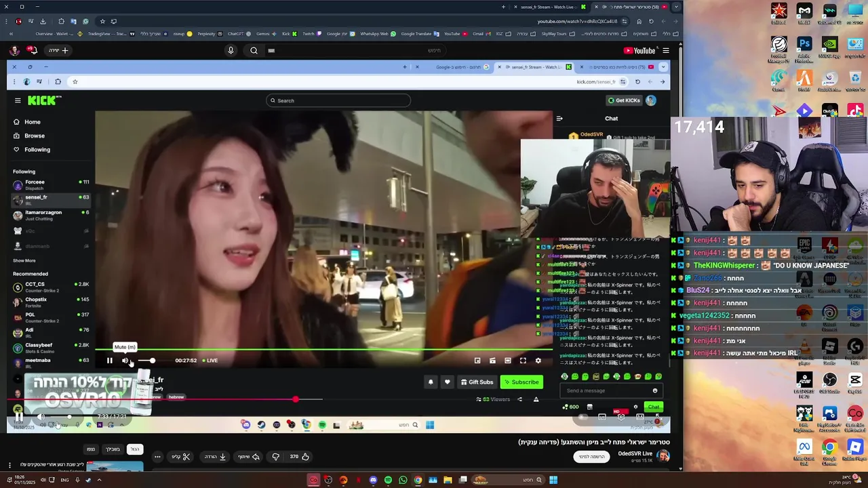Jump to LIVE in Kick player

[210, 361]
